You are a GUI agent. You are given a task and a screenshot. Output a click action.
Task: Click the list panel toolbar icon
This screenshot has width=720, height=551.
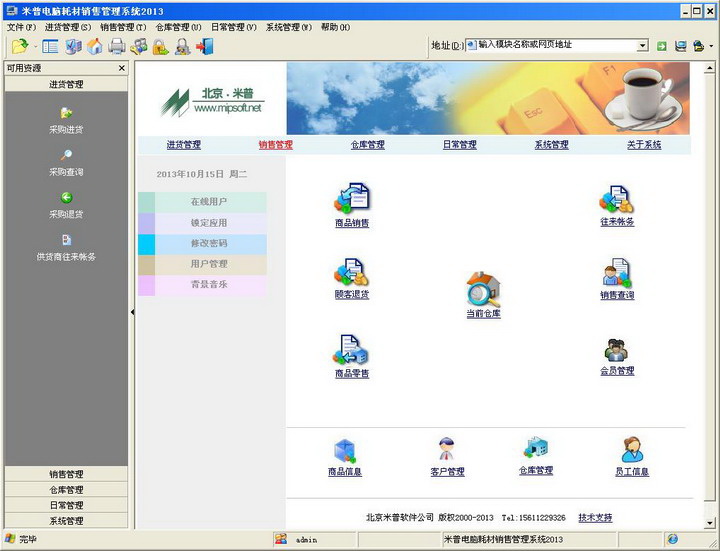(50, 46)
